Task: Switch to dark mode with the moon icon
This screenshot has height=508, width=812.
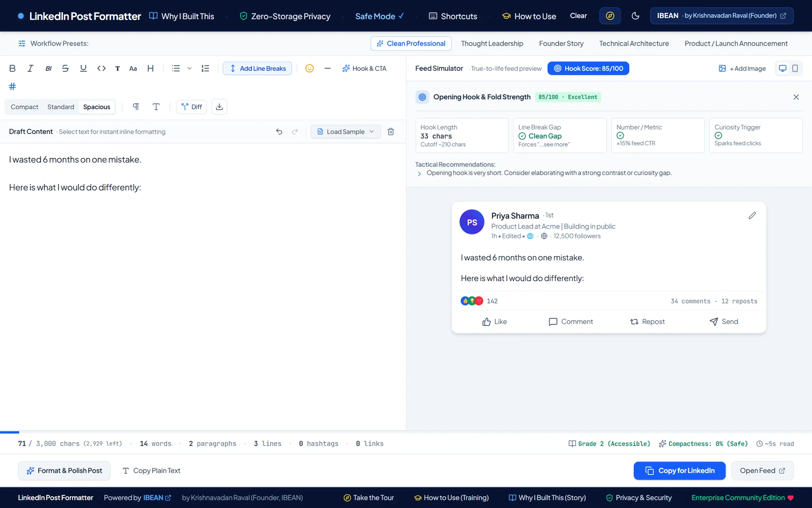Action: (x=636, y=16)
